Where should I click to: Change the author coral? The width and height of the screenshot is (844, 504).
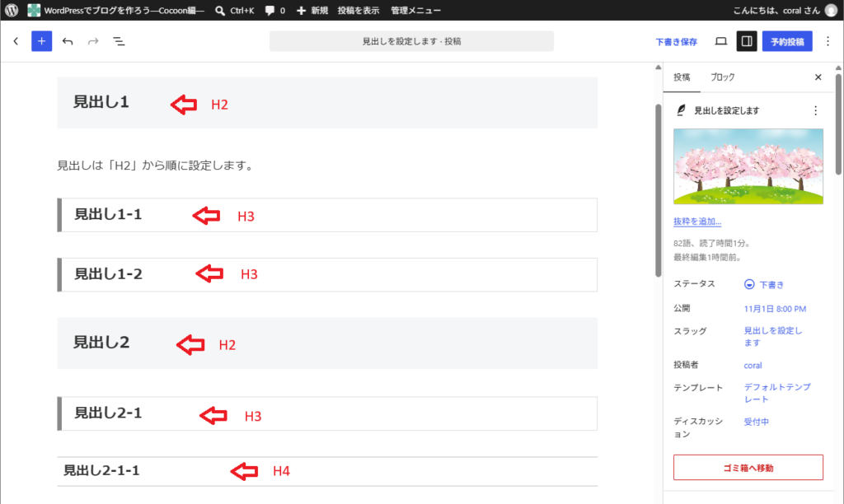coord(753,365)
